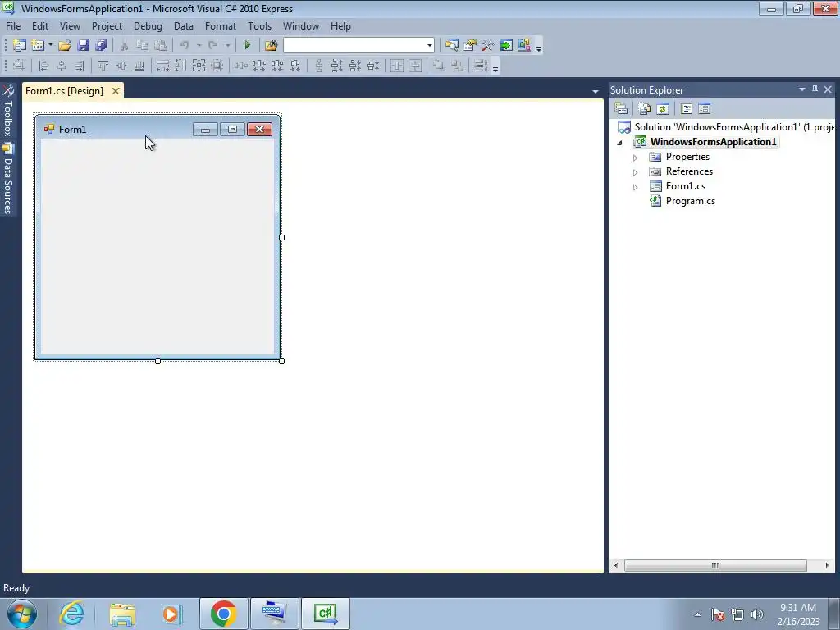Click the Align to Grid layout icon
Screen dimensions: 840x630
pos(19,66)
